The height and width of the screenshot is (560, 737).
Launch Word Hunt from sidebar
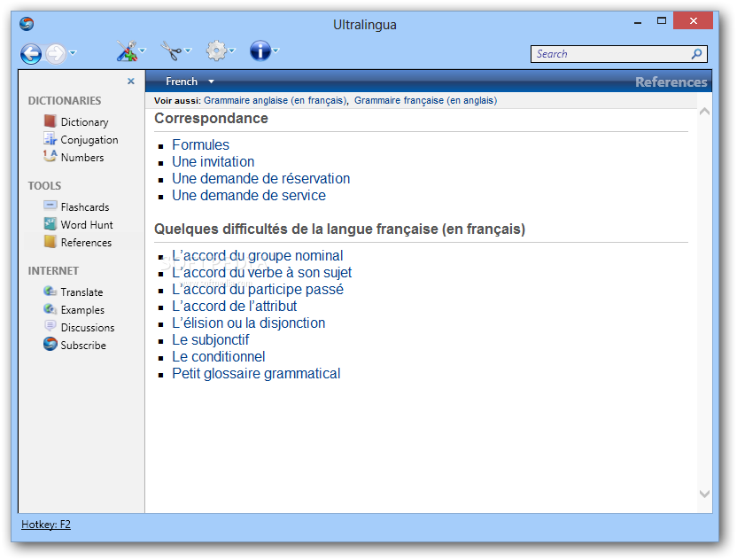[x=87, y=225]
